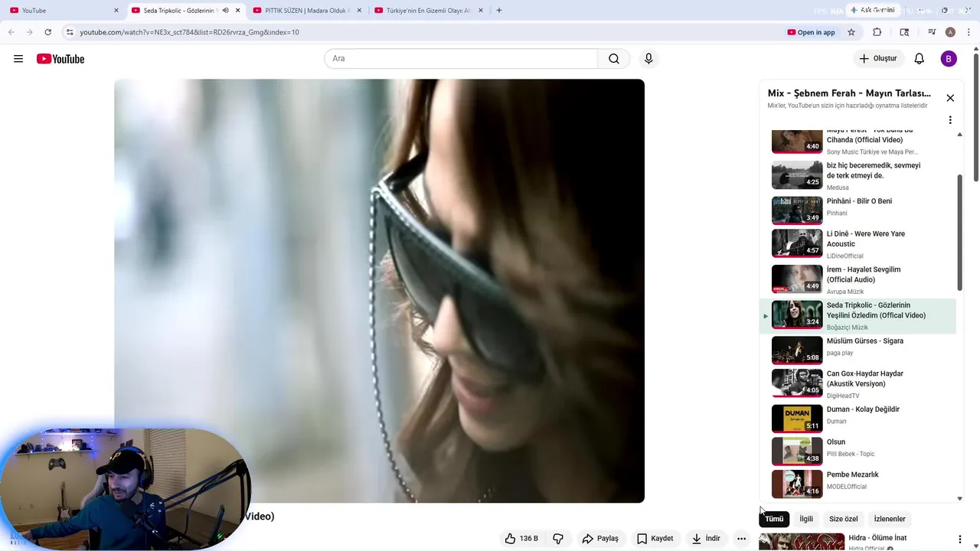Mute the Seda Tripkolic tab audio icon
This screenshot has width=980, height=551.
pyautogui.click(x=225, y=11)
